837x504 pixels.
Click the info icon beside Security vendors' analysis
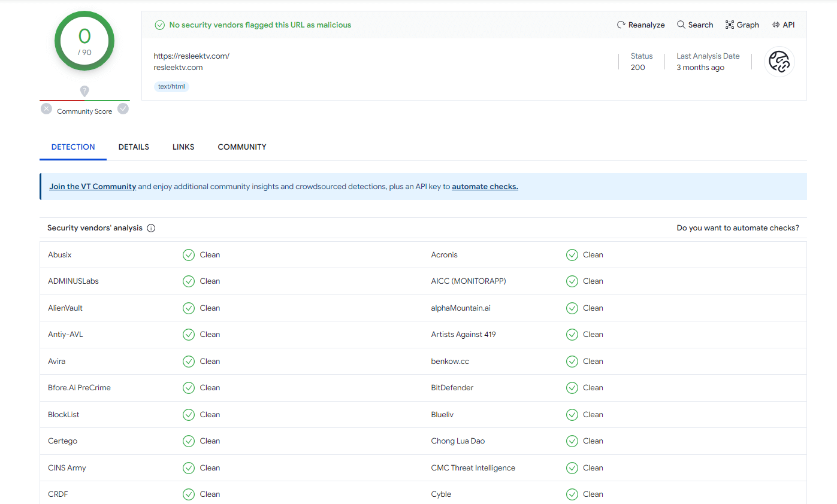point(151,228)
